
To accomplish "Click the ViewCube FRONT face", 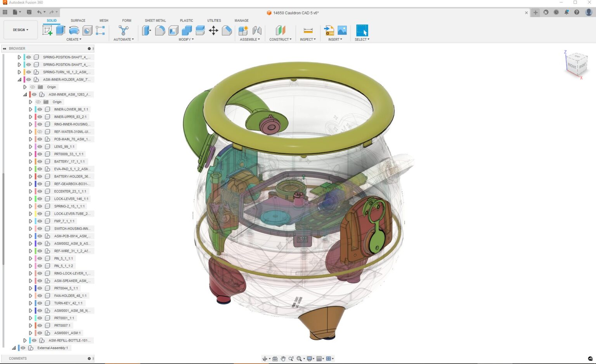I will (572, 66).
